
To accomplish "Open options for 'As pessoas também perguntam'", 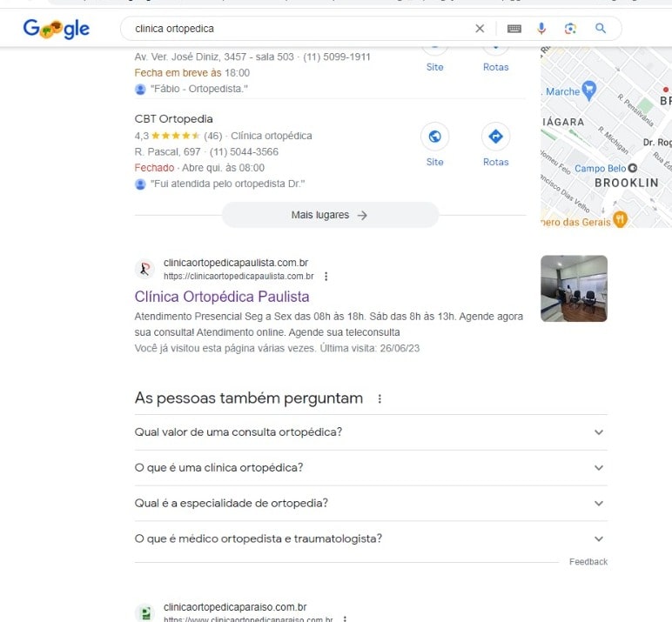I will pos(379,399).
